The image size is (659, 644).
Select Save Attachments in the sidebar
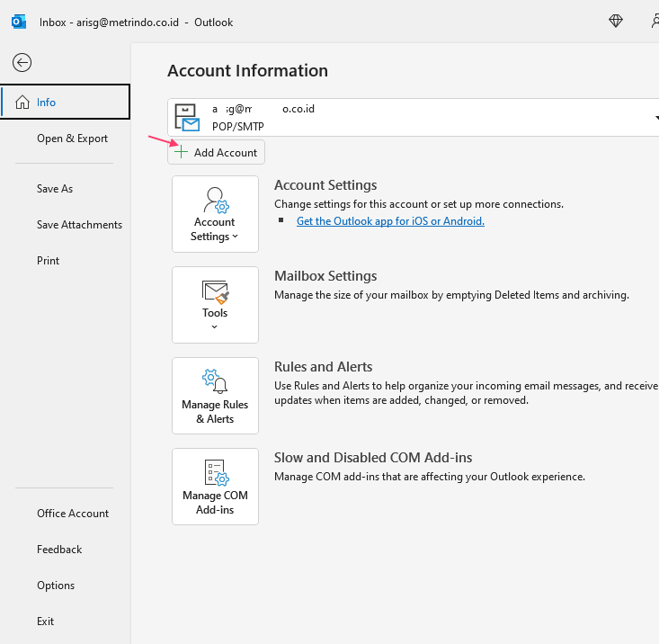[x=79, y=225]
